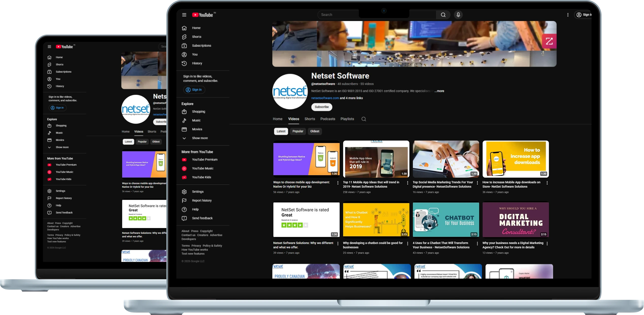Open the hamburger guide menu icon
The width and height of the screenshot is (644, 315).
click(184, 15)
